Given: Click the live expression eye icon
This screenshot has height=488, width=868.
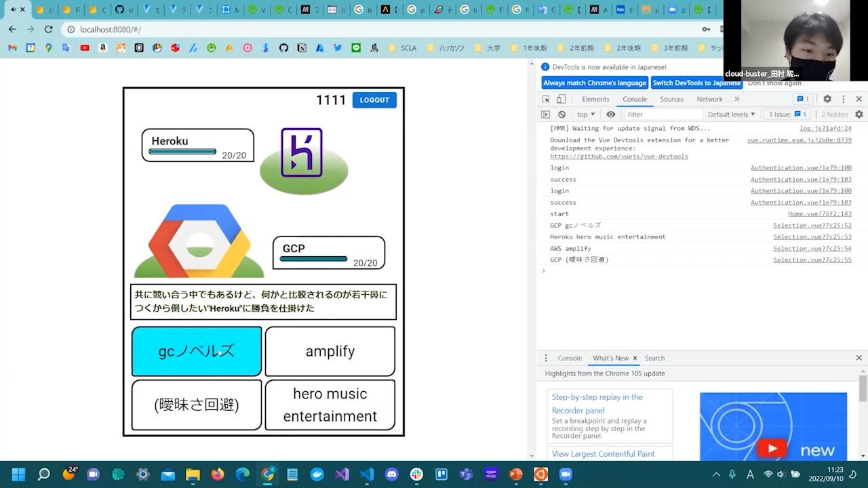Looking at the screenshot, I should click(610, 115).
